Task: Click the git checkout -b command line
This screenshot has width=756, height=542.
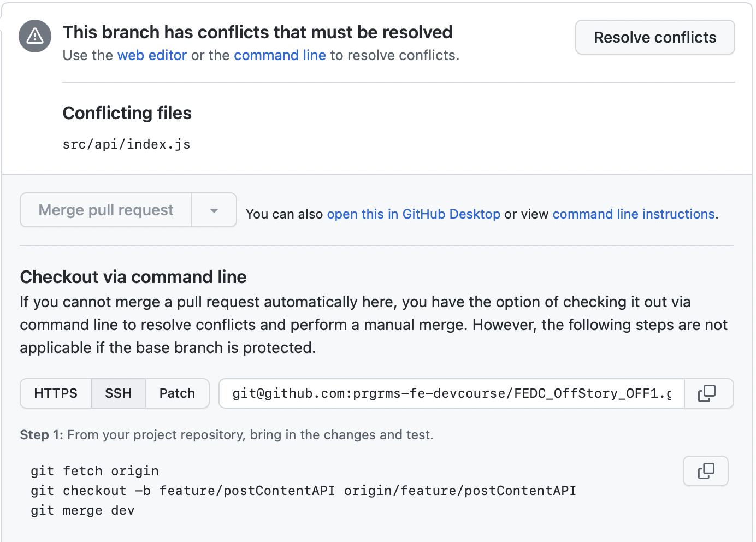Action: [x=303, y=491]
